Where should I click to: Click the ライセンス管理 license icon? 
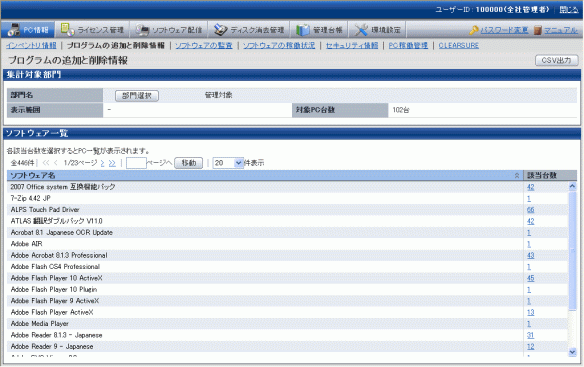point(67,29)
